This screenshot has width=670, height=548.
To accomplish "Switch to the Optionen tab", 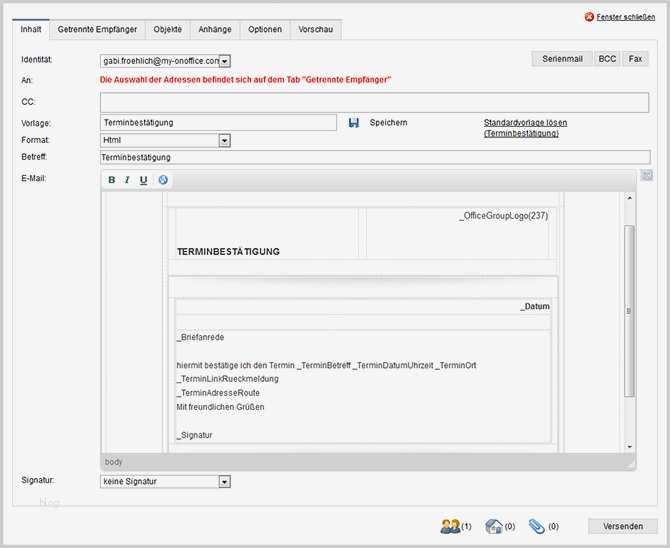I will point(265,29).
